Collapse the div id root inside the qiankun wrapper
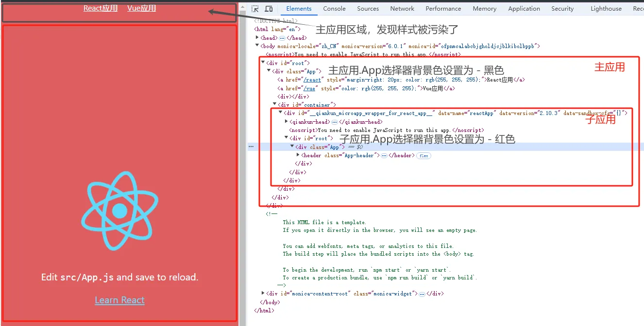This screenshot has width=644, height=326. [x=287, y=138]
